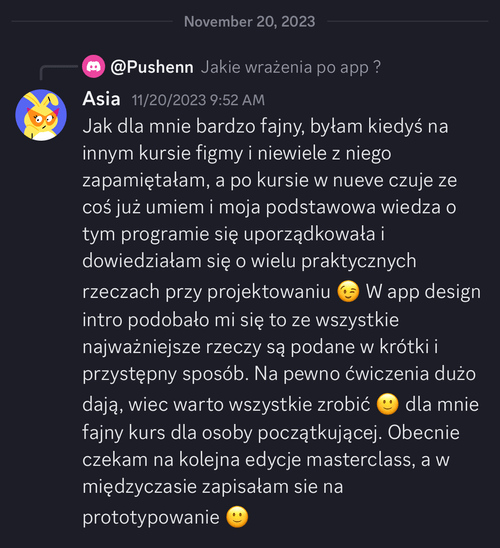This screenshot has width=500, height=548.
Task: Click the smiling emoji after 'zrobić'
Action: coord(387,404)
